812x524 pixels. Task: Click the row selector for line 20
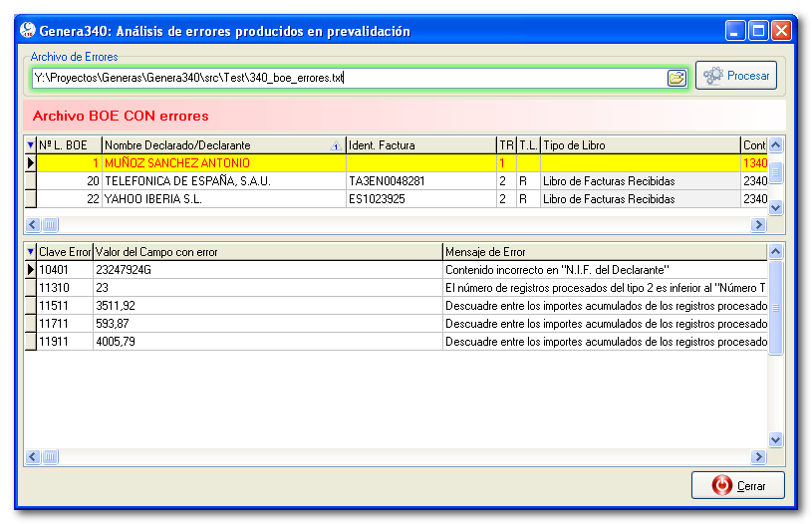31,181
